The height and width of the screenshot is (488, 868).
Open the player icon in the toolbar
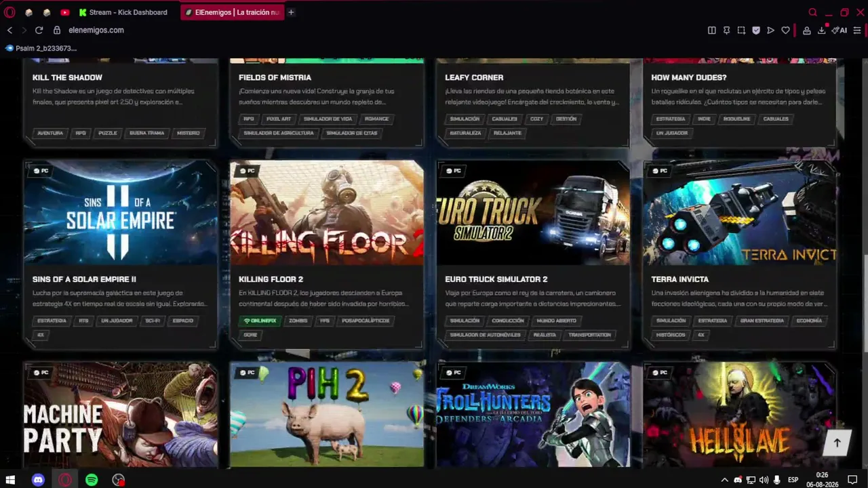pos(771,30)
